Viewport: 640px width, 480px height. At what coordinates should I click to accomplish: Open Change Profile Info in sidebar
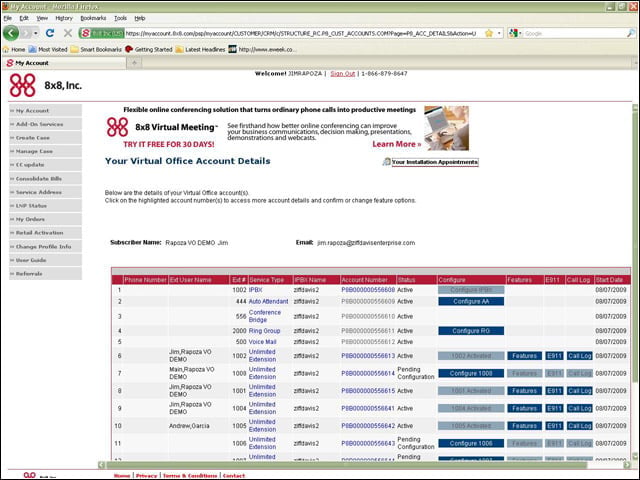click(x=45, y=247)
